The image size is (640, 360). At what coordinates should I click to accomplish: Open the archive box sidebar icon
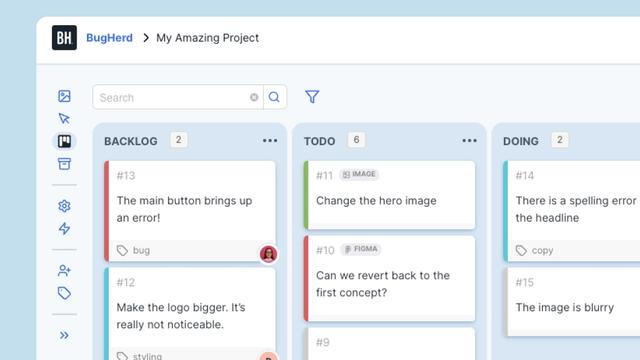coord(64,164)
